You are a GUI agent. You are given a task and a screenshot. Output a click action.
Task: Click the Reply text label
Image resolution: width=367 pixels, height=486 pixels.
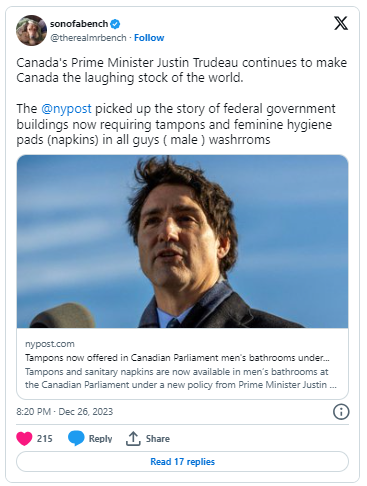100,439
